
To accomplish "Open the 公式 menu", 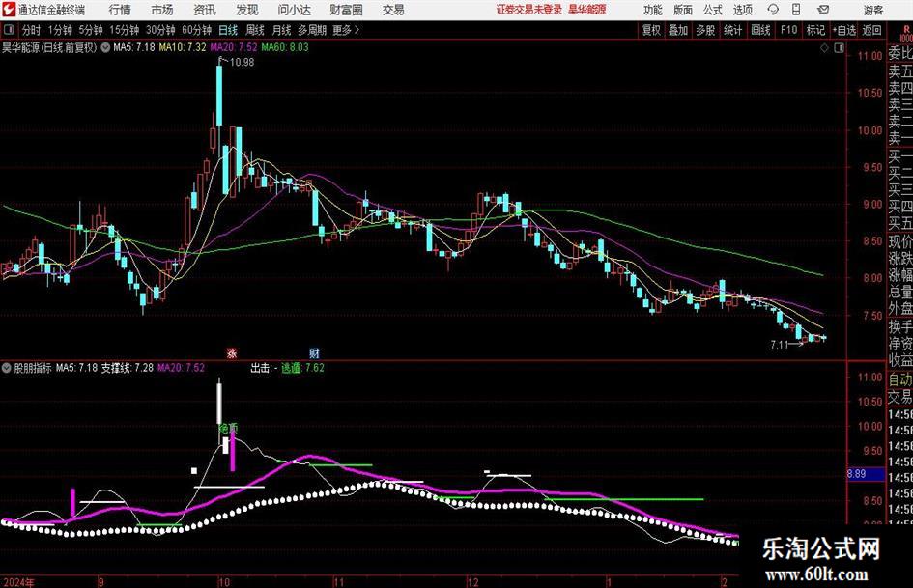I will pos(713,10).
